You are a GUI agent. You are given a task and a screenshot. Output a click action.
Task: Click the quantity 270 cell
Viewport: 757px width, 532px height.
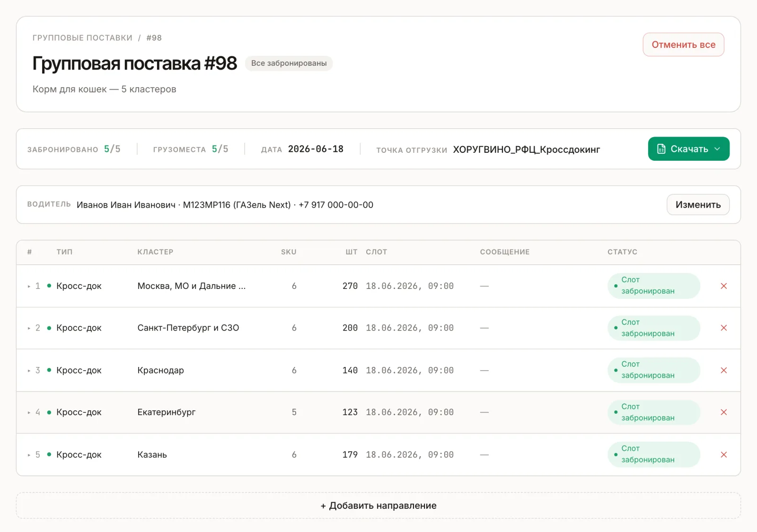(x=350, y=286)
